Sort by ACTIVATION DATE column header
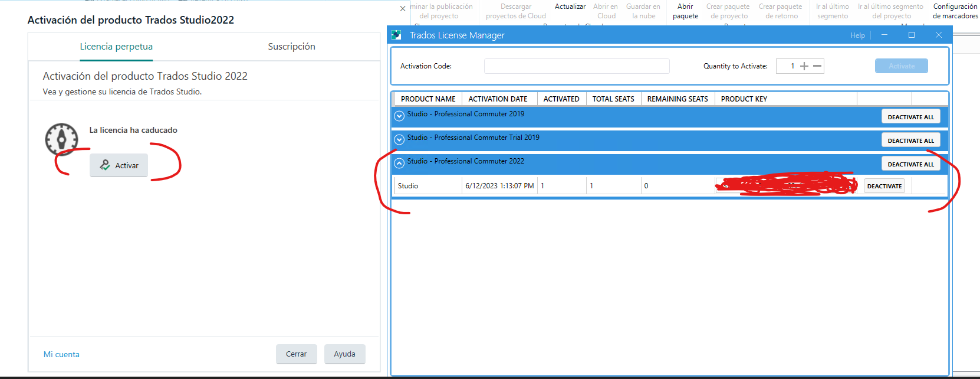 click(x=498, y=99)
